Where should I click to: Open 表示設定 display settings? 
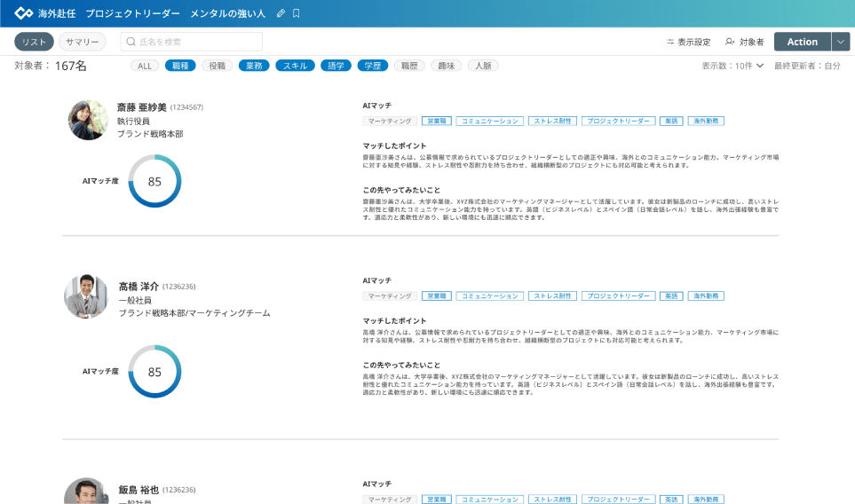[x=689, y=42]
